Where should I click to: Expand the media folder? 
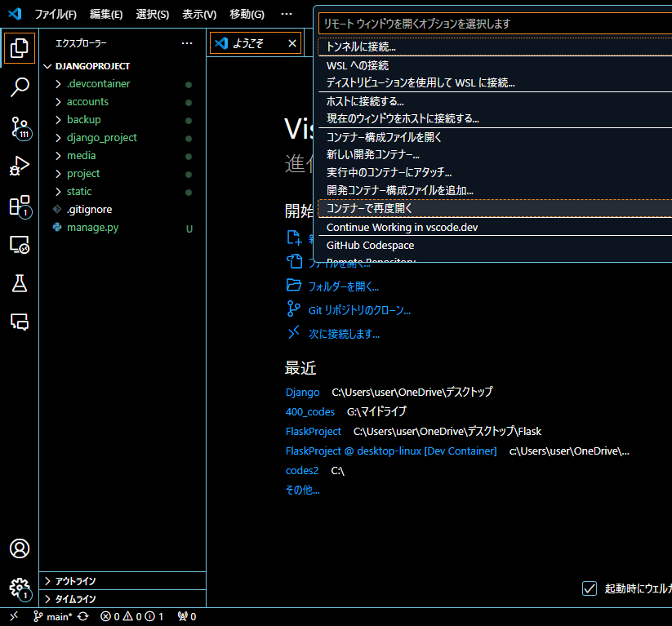122,156
